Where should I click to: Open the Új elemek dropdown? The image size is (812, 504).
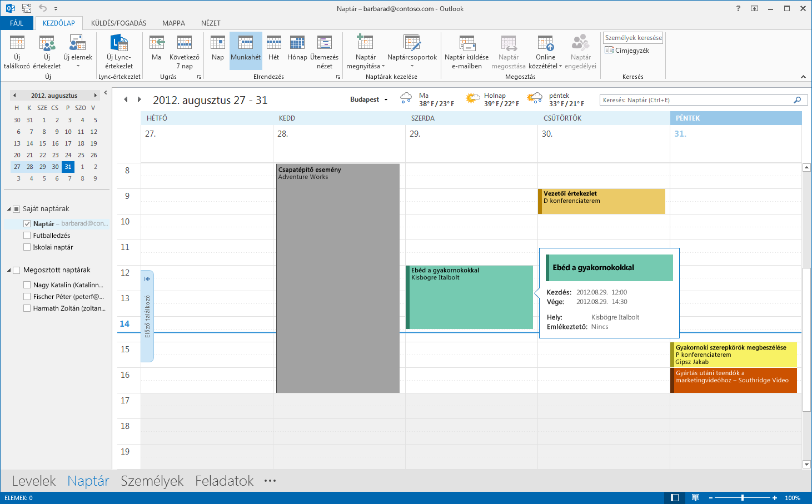pyautogui.click(x=78, y=52)
